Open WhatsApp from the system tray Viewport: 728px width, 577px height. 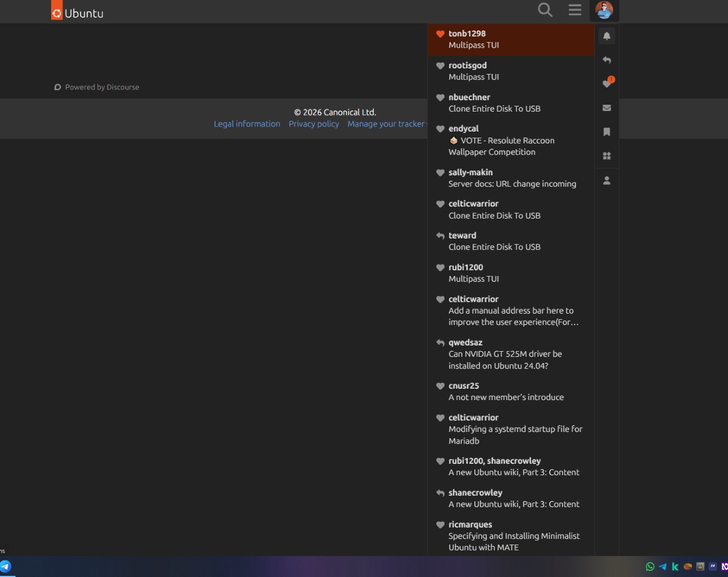click(x=650, y=566)
